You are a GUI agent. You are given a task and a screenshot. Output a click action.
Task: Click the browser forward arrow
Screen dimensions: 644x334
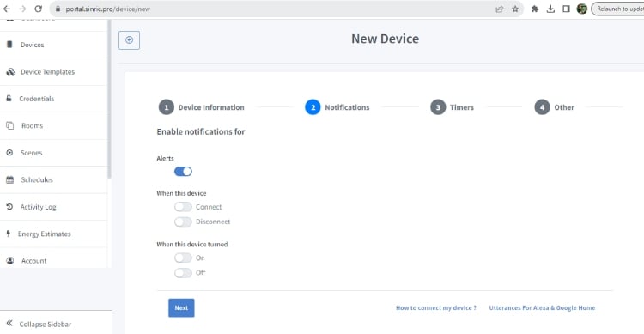[x=22, y=9]
